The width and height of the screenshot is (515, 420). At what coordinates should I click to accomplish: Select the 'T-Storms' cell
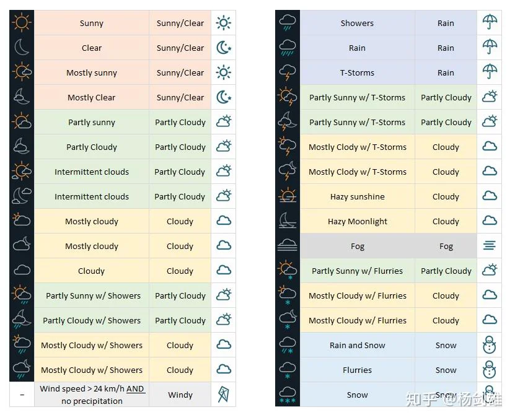coord(358,72)
